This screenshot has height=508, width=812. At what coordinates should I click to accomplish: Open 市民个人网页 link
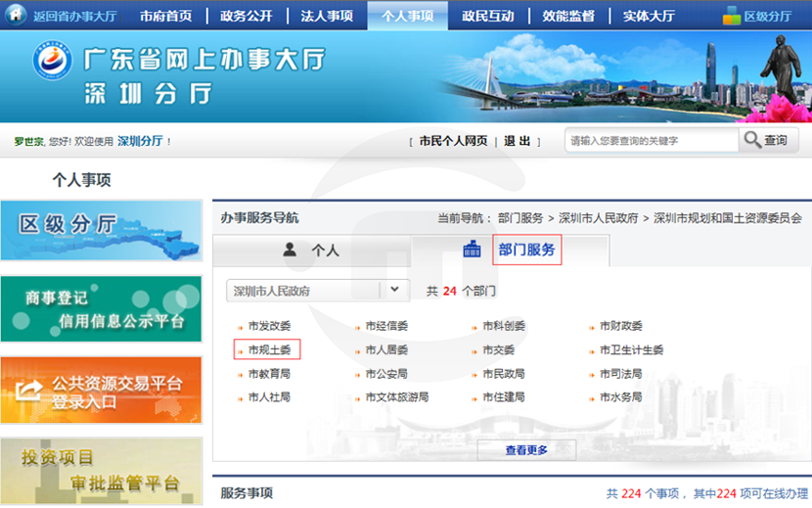pos(453,141)
